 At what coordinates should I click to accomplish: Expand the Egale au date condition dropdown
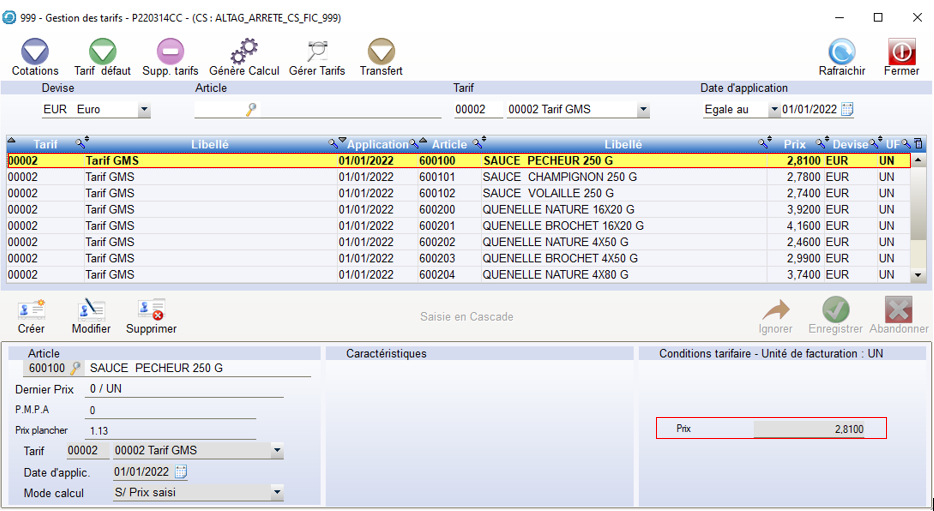point(773,110)
